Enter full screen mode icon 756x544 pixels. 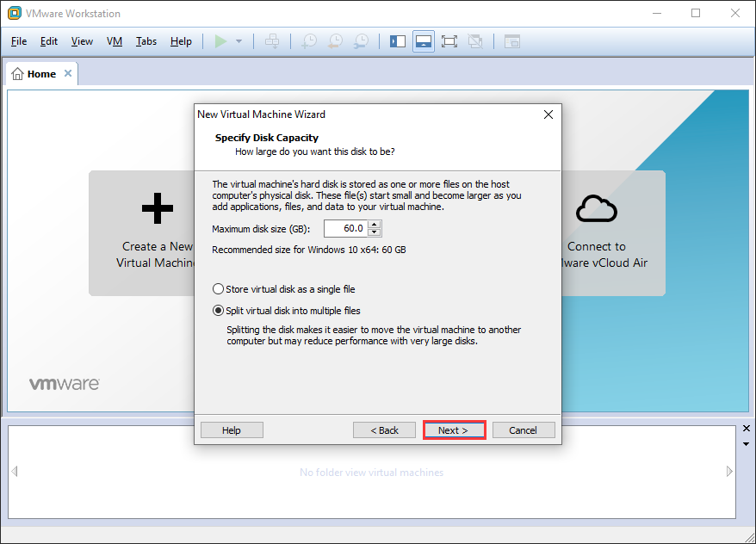[449, 41]
